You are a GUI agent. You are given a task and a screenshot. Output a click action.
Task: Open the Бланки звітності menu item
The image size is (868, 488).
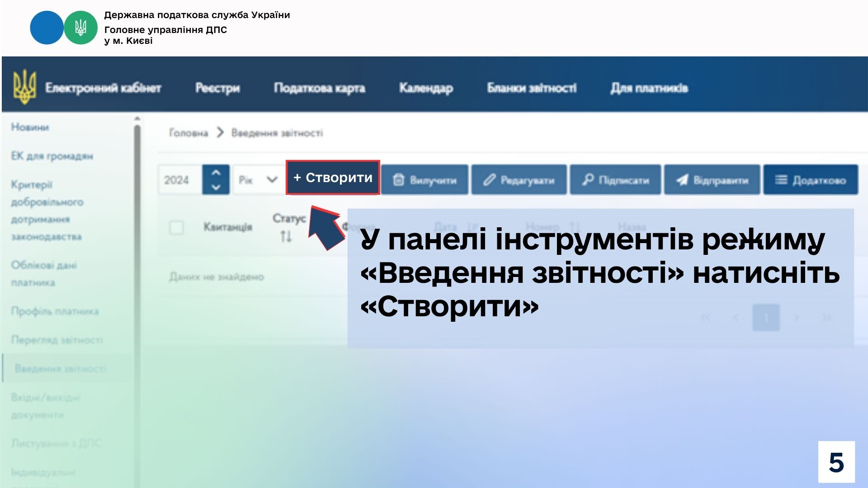click(x=532, y=88)
